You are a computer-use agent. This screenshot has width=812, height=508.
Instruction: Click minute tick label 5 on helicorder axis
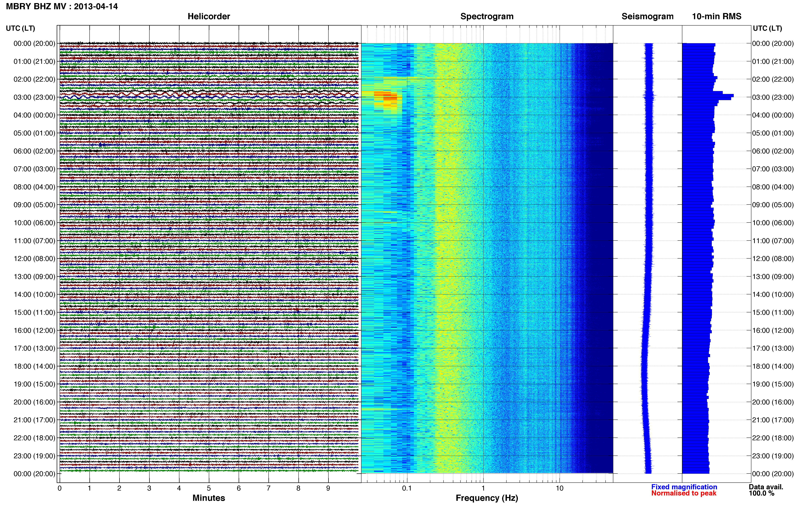[209, 488]
